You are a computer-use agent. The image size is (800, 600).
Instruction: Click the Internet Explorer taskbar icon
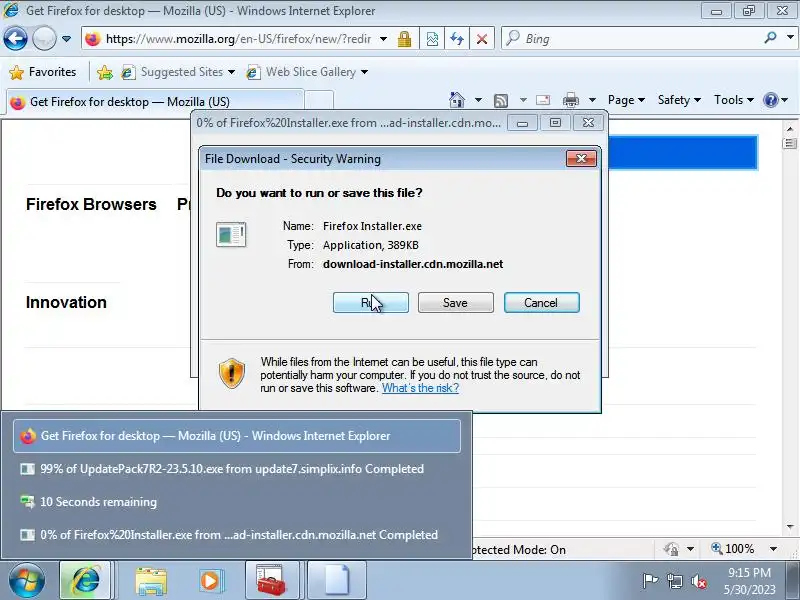click(86, 581)
